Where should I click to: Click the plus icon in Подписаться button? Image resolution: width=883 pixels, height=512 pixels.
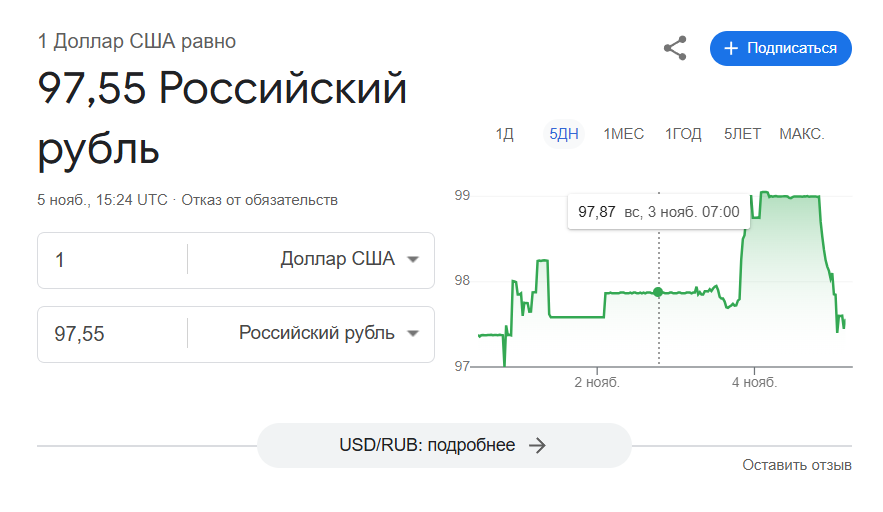tap(730, 48)
